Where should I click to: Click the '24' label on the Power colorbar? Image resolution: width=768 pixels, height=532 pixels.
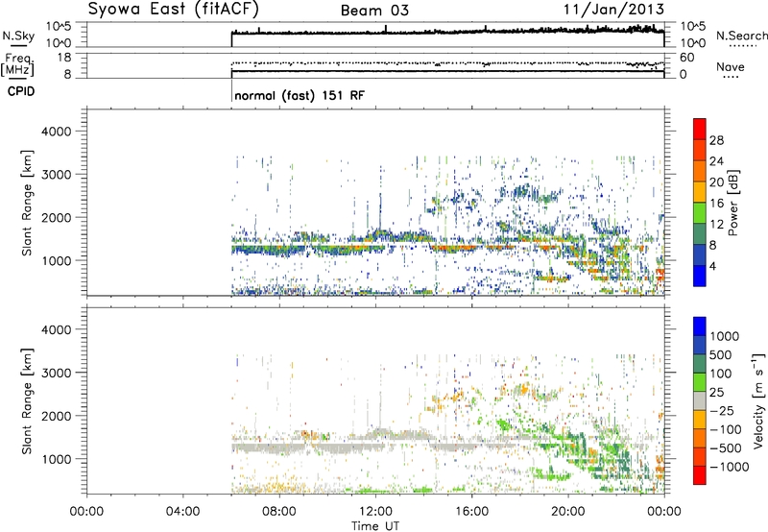(716, 161)
